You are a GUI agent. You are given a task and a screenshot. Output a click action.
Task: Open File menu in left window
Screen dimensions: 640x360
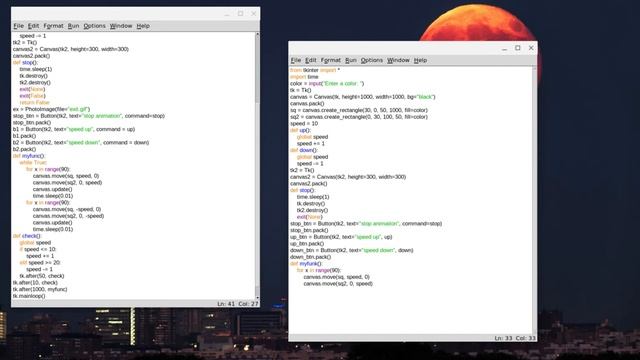(18, 26)
